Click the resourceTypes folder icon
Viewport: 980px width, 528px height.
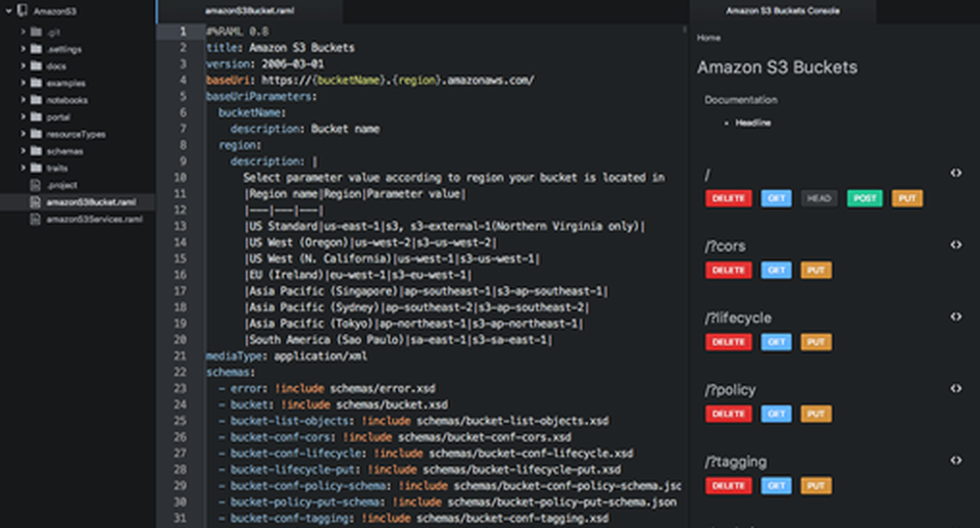[x=36, y=133]
